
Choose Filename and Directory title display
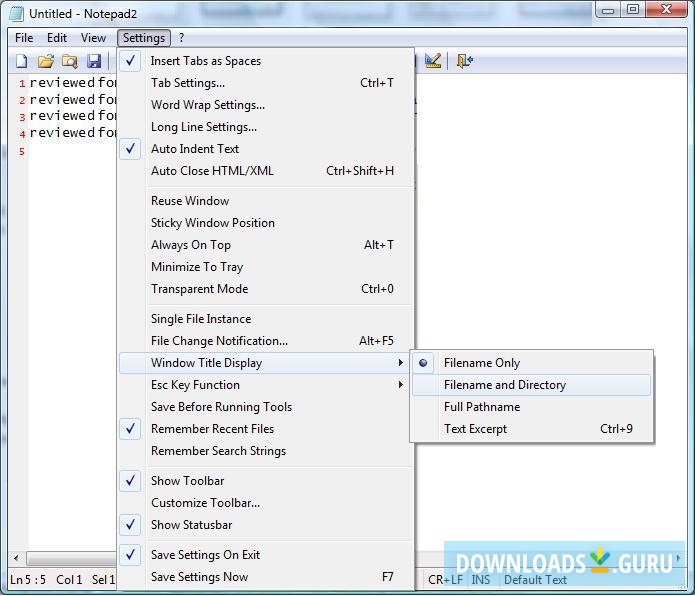coord(532,385)
